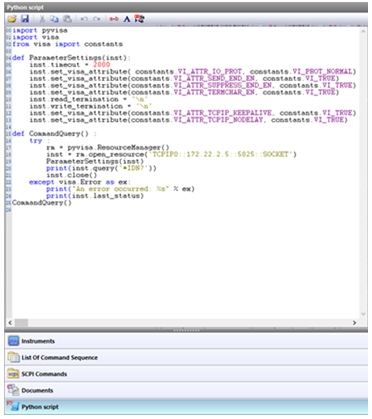Open find and replace tool
Screen dimensions: 372x419
click(114, 19)
